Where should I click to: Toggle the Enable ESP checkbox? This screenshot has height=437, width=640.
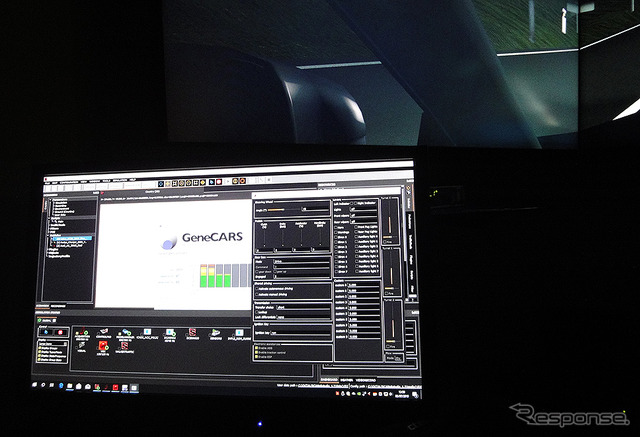click(256, 357)
